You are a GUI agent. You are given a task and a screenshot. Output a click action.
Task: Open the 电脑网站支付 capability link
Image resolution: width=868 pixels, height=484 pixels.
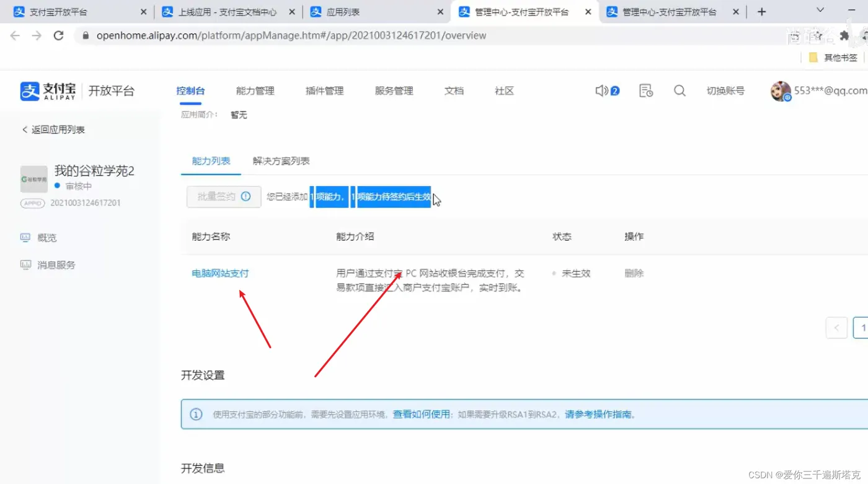(220, 273)
